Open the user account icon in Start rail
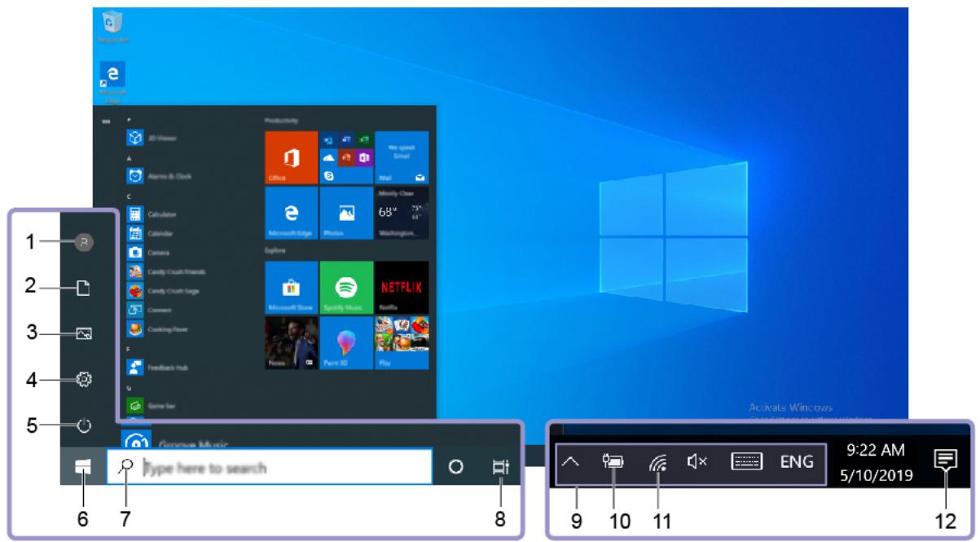Viewport: 980px width, 542px height. coord(83,240)
